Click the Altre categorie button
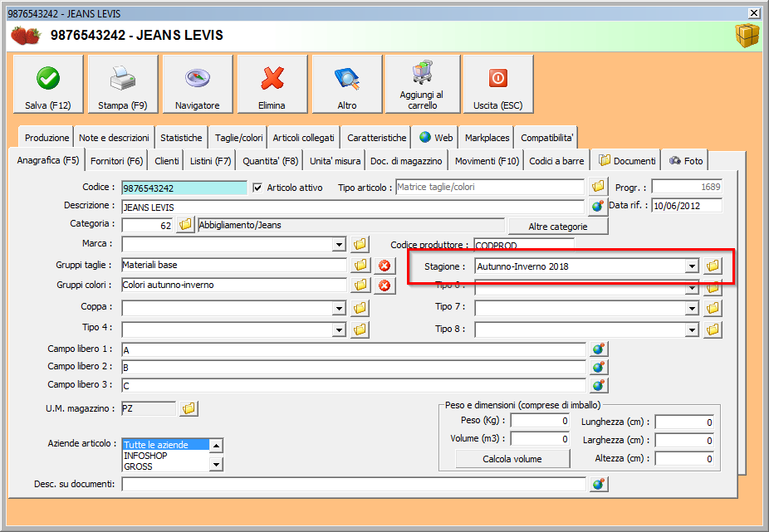The image size is (769, 532). [x=558, y=227]
